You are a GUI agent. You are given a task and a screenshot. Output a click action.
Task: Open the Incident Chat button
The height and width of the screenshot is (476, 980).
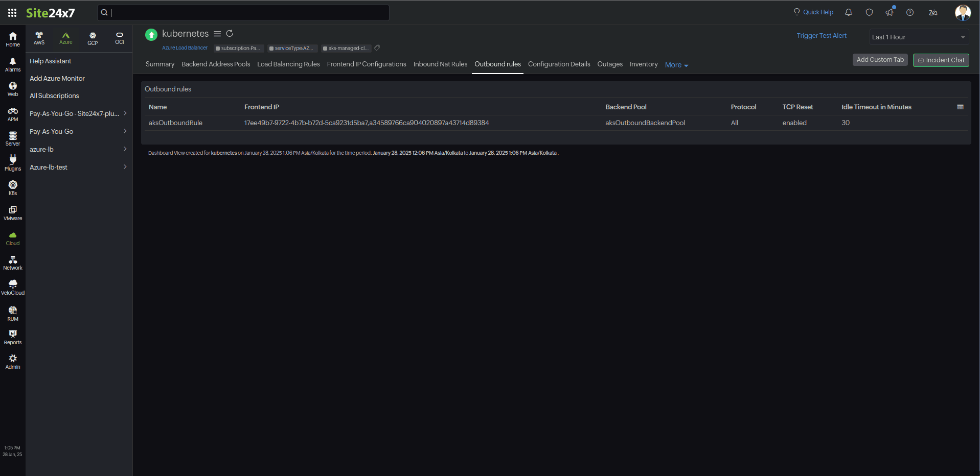[x=941, y=60]
